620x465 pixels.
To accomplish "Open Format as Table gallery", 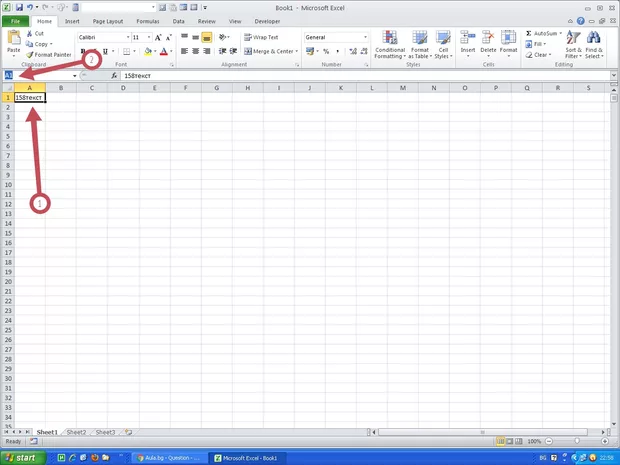I will 420,45.
